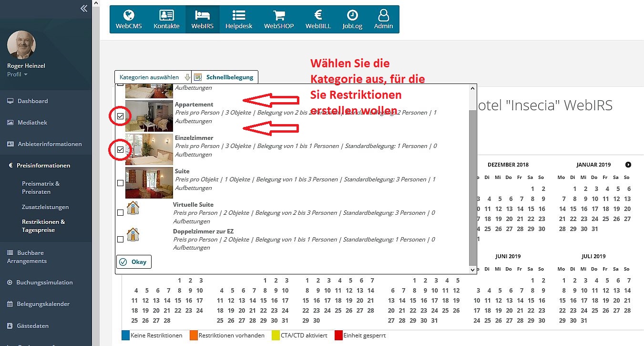
Task: Check the Suite category checkbox
Action: click(x=120, y=183)
